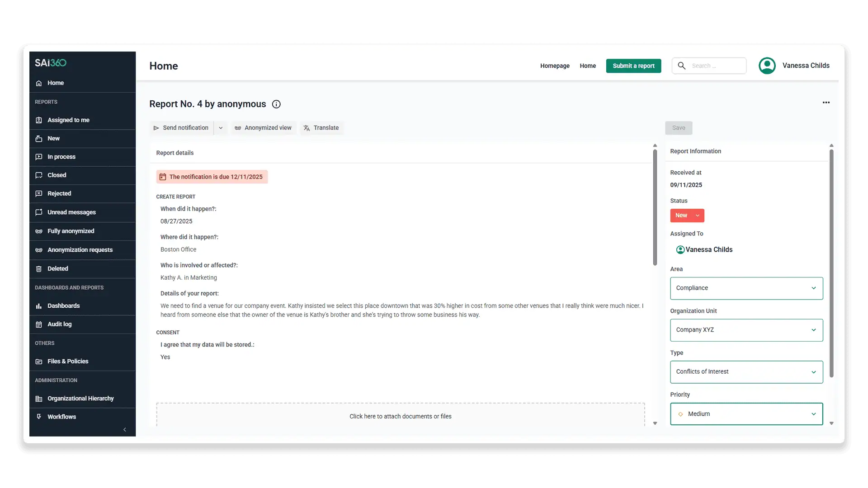Viewport: 868px width, 488px height.
Task: Click the Submit a report button
Action: point(633,66)
